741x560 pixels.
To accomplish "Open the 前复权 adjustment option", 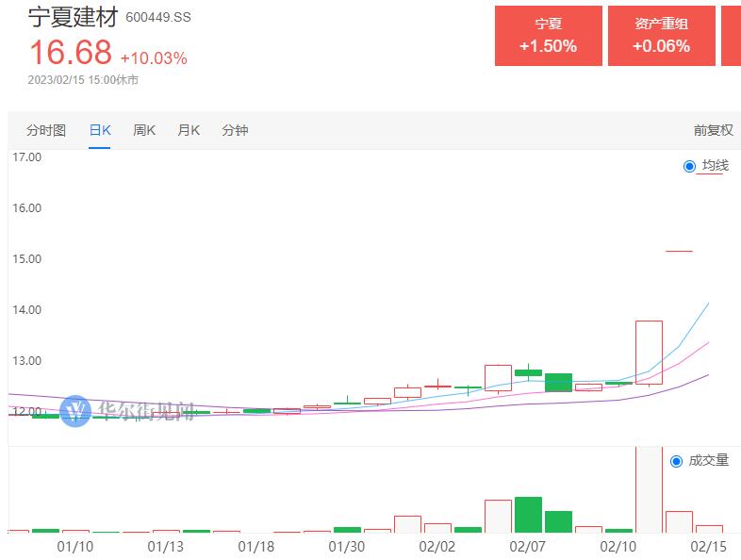I will tap(713, 130).
